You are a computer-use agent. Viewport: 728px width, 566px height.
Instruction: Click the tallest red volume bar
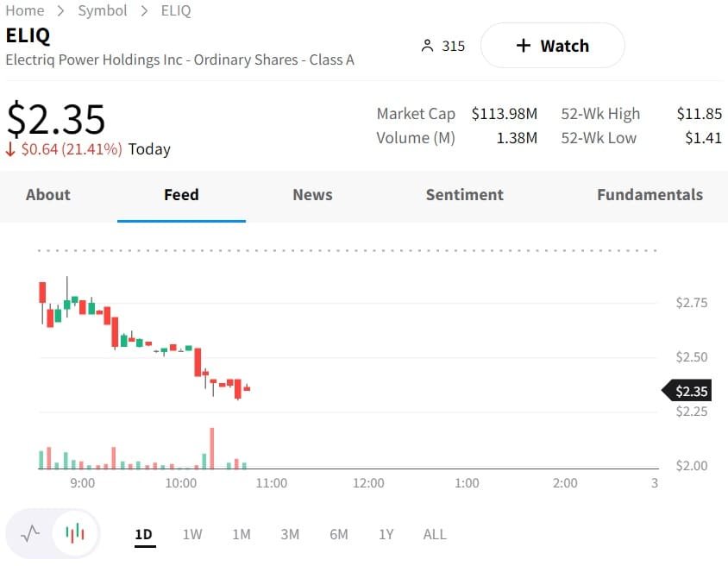(x=211, y=449)
